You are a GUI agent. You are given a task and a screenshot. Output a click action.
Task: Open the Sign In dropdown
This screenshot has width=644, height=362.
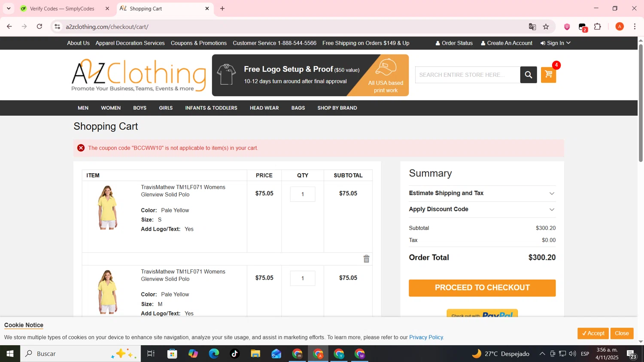(556, 43)
